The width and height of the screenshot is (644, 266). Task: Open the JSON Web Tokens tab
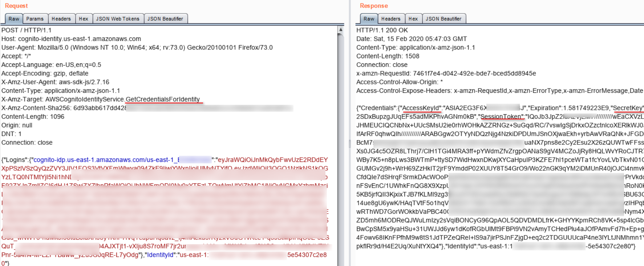point(118,19)
